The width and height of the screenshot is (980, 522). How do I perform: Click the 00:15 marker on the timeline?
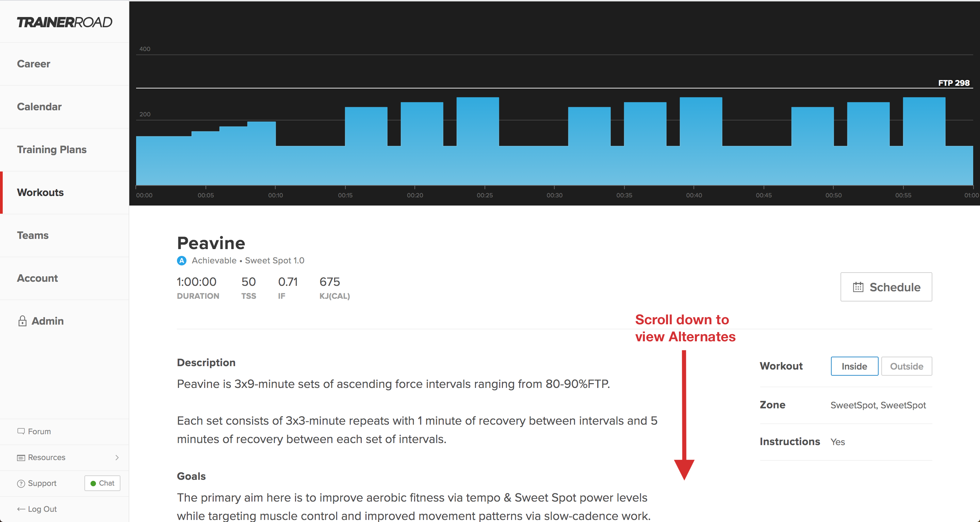(x=345, y=195)
